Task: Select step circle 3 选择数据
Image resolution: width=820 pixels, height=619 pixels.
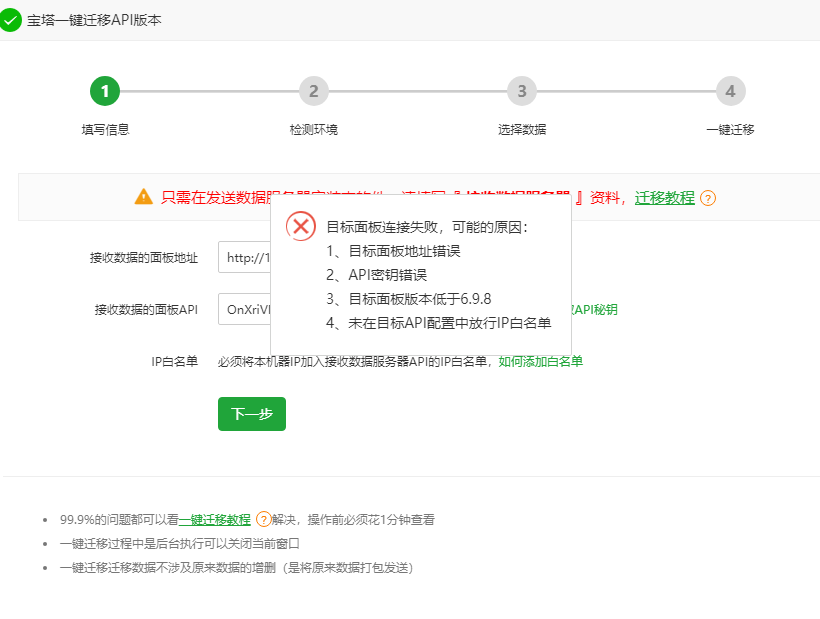Action: coord(521,90)
